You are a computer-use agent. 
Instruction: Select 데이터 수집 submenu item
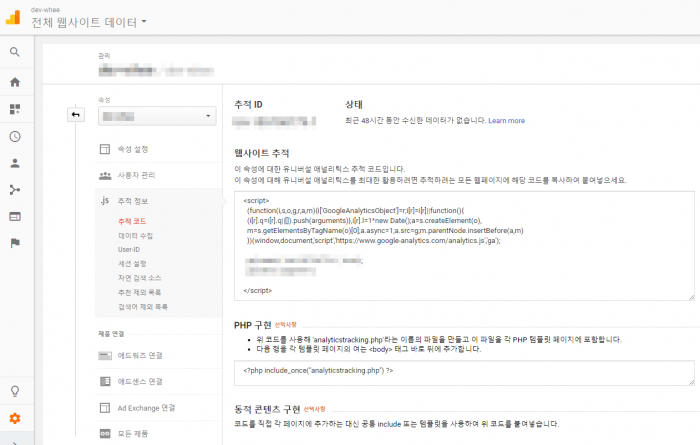(135, 235)
